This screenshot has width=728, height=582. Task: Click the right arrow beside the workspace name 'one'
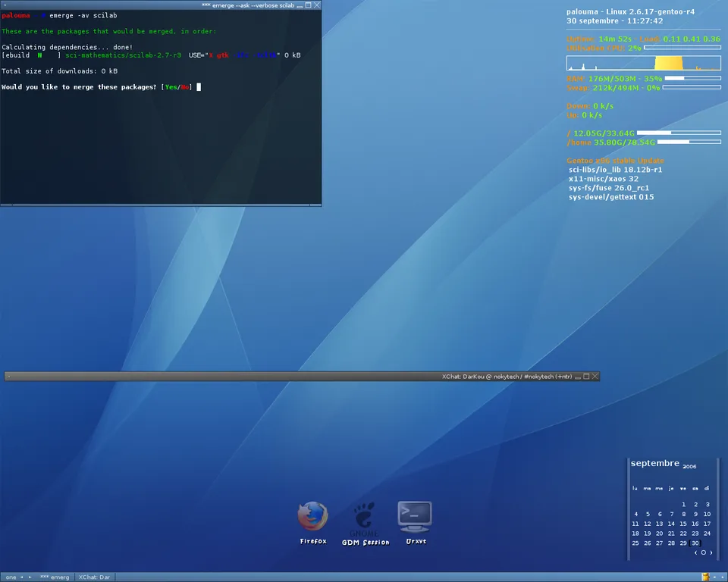[x=30, y=577]
